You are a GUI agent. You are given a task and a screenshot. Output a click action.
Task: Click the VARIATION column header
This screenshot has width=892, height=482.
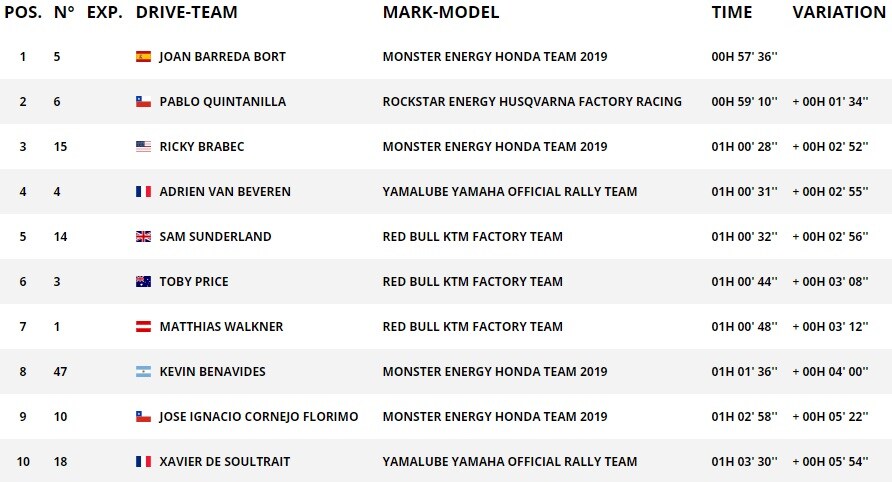pos(839,12)
